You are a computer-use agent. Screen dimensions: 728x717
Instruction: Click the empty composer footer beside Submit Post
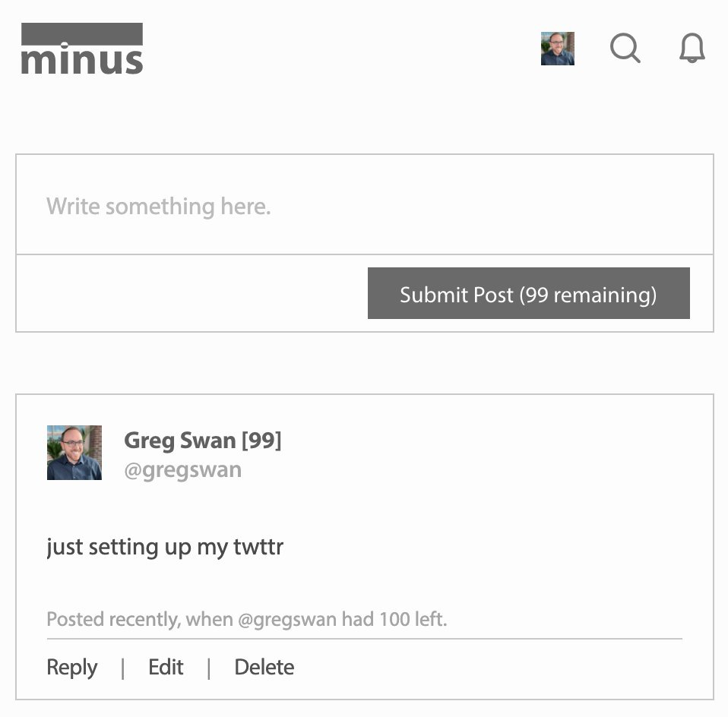tap(191, 293)
